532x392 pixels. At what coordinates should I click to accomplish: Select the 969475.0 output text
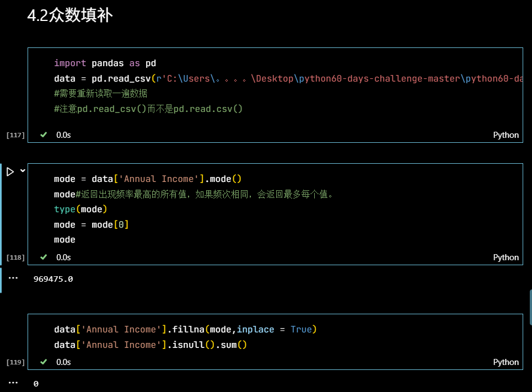point(53,279)
